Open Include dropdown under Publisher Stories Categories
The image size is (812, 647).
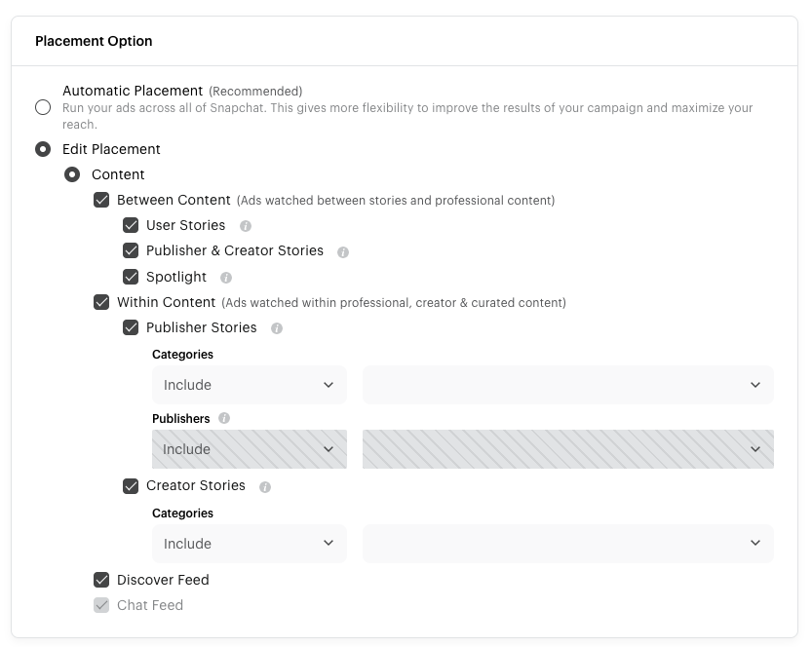(249, 385)
